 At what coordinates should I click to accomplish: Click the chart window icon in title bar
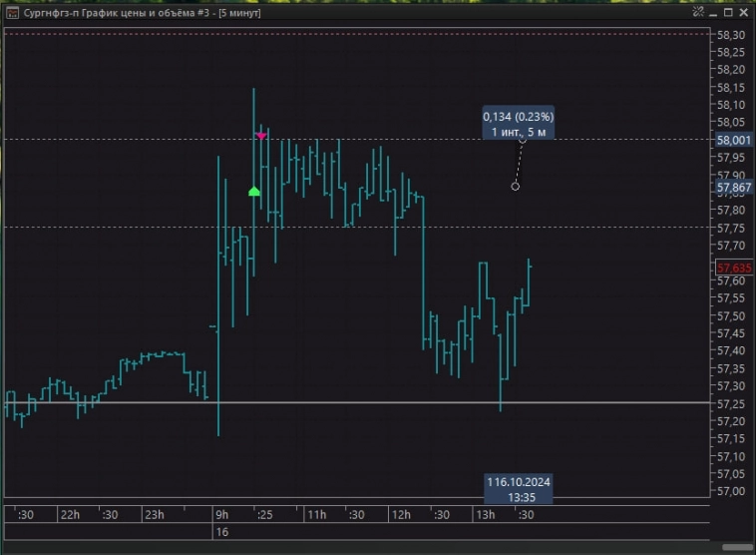(12, 12)
